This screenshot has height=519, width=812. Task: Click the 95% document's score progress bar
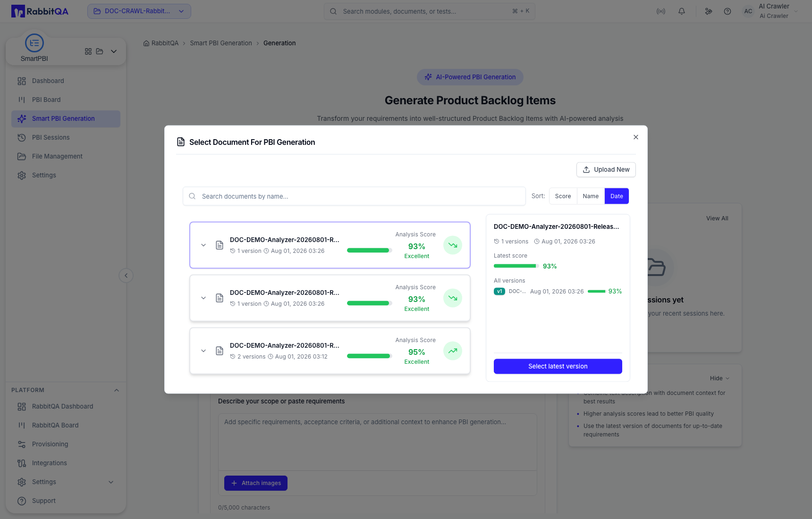pyautogui.click(x=369, y=356)
